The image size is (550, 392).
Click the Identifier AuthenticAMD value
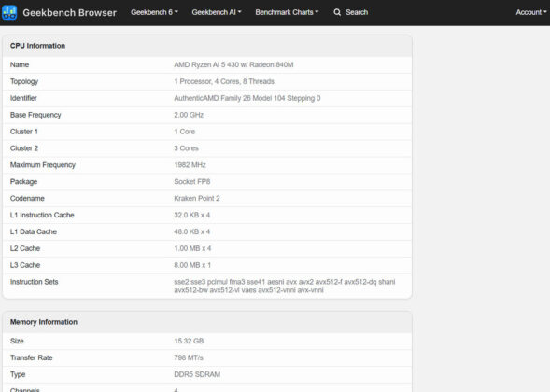[x=247, y=98]
